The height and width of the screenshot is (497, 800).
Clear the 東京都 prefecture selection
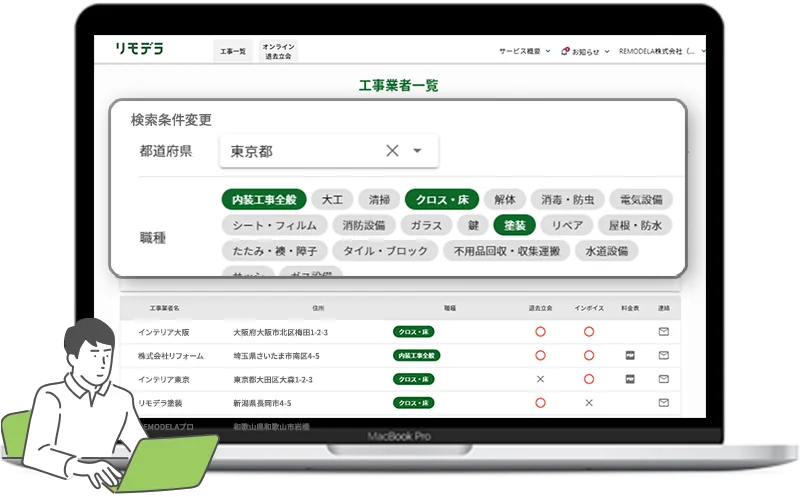pos(392,151)
